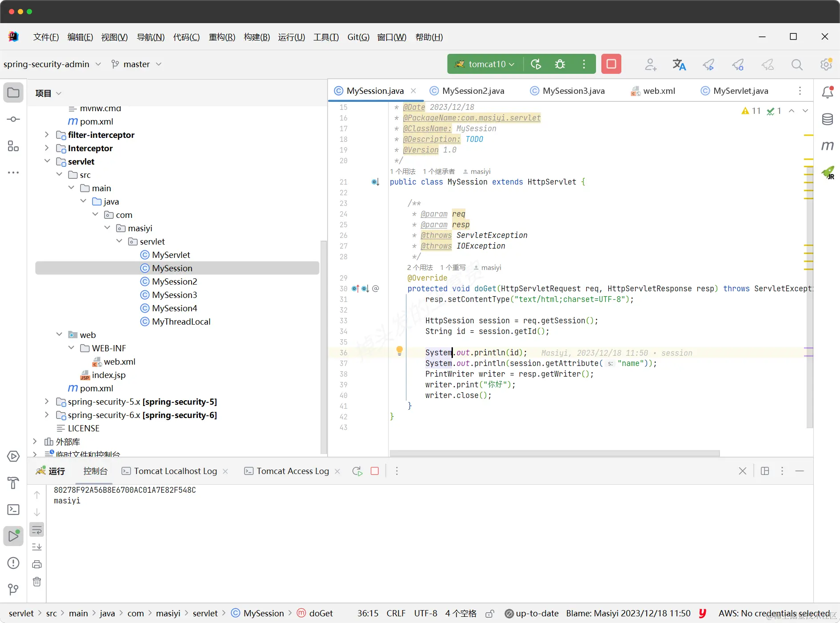The width and height of the screenshot is (840, 623).
Task: Toggle soft-wrap in the run console
Action: coord(37,530)
